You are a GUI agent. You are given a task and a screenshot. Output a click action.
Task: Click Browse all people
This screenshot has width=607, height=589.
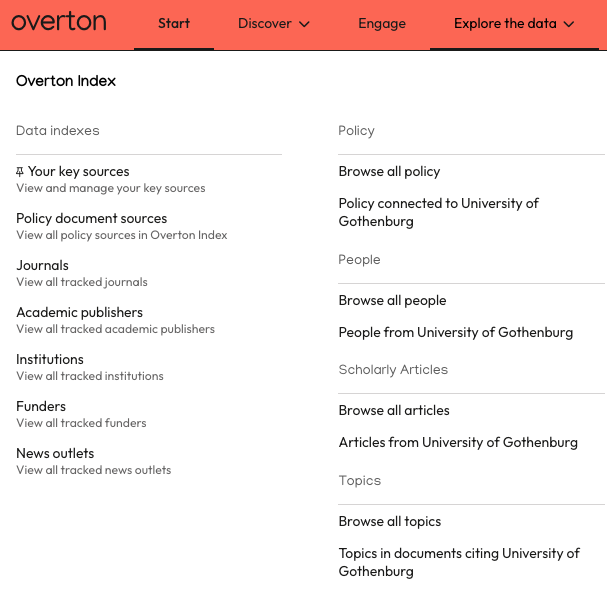point(392,301)
